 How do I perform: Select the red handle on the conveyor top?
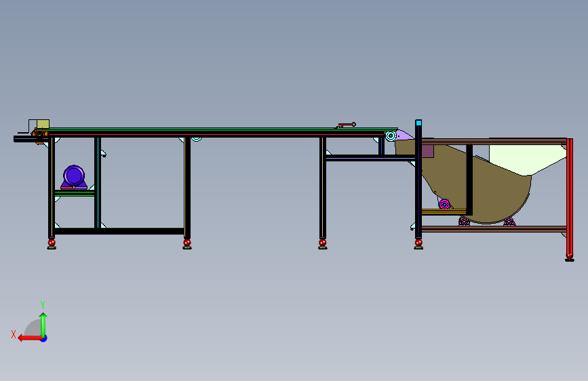coord(347,125)
